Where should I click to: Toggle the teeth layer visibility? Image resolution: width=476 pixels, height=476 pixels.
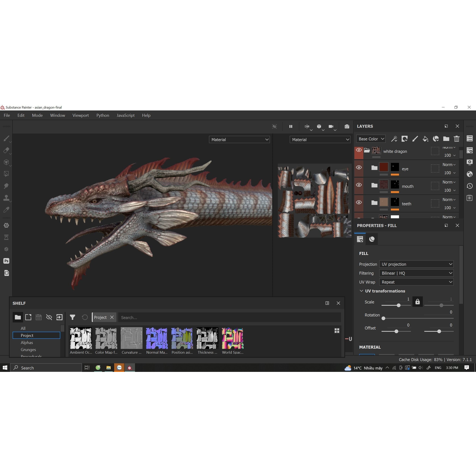pos(359,202)
